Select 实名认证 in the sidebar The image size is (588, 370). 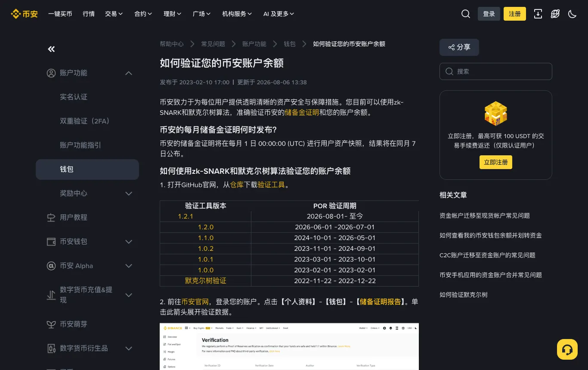click(74, 97)
